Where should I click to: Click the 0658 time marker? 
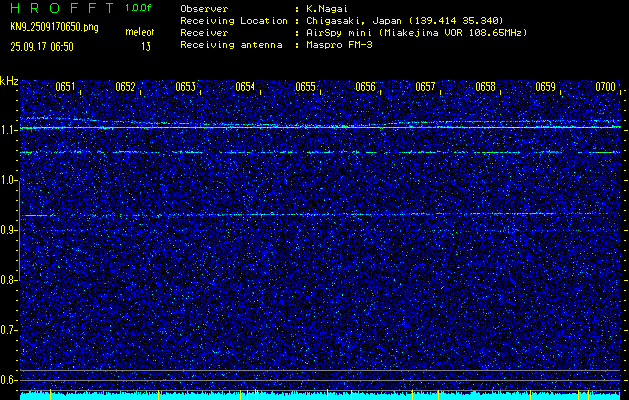pyautogui.click(x=485, y=87)
